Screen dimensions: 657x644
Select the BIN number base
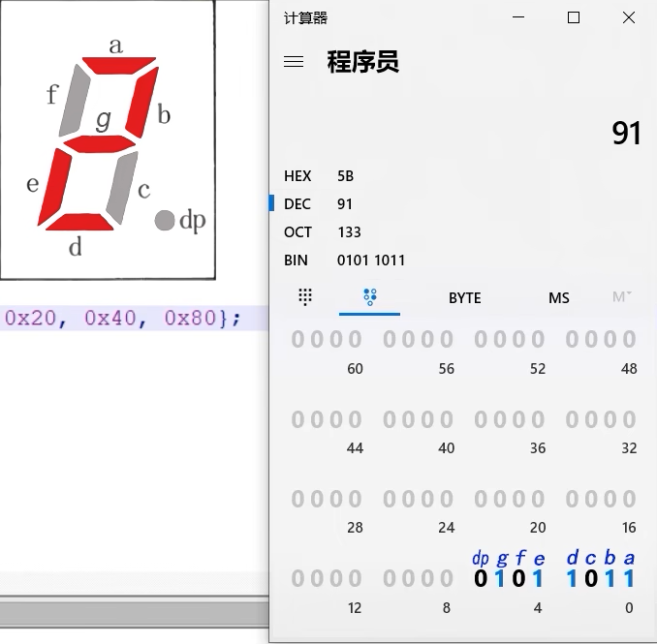(x=297, y=261)
